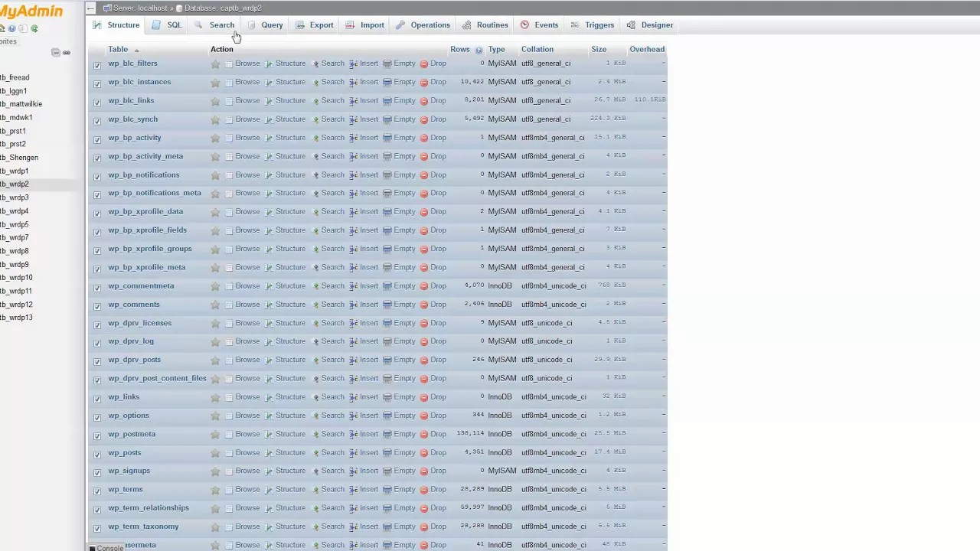Viewport: 980px width, 551px height.
Task: Star the wp_posts table
Action: (215, 453)
